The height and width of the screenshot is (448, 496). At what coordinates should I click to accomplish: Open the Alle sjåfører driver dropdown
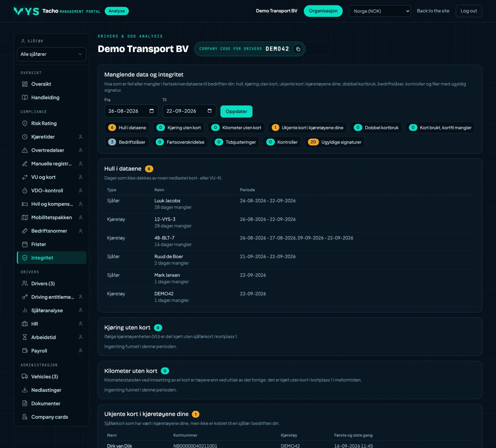[51, 54]
